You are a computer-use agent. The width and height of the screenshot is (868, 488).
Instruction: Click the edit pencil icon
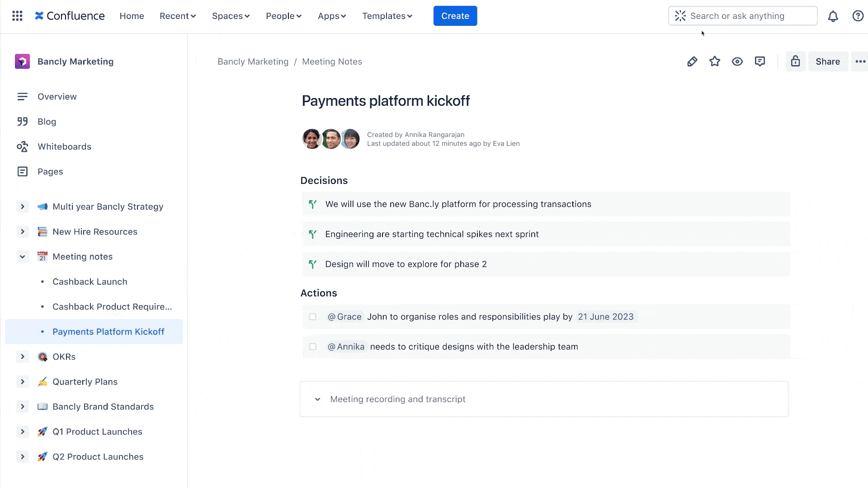pyautogui.click(x=692, y=61)
